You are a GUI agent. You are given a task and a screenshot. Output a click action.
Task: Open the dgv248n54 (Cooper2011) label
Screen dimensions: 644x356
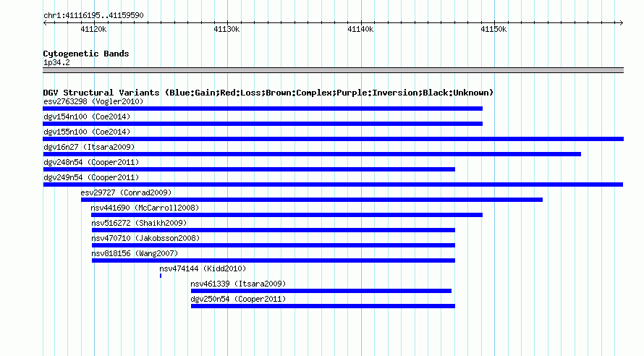pyautogui.click(x=91, y=162)
